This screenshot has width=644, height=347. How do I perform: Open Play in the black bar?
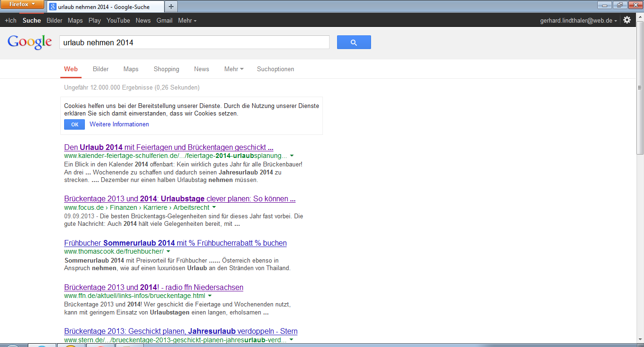point(94,20)
